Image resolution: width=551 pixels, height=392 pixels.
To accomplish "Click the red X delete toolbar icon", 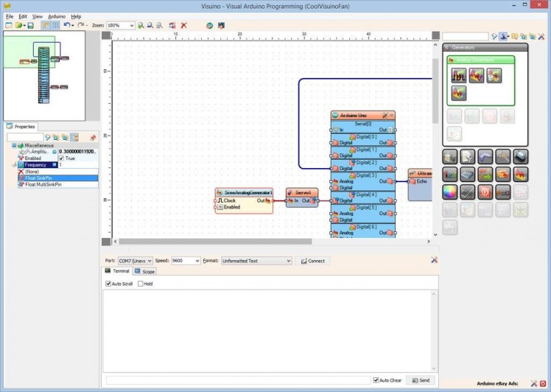I will pos(184,25).
